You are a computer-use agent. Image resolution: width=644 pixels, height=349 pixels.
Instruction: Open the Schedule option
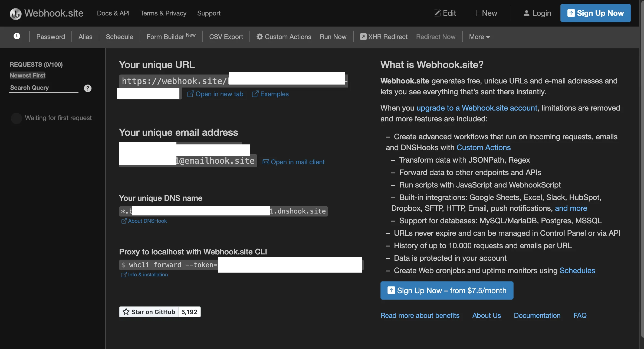point(119,37)
